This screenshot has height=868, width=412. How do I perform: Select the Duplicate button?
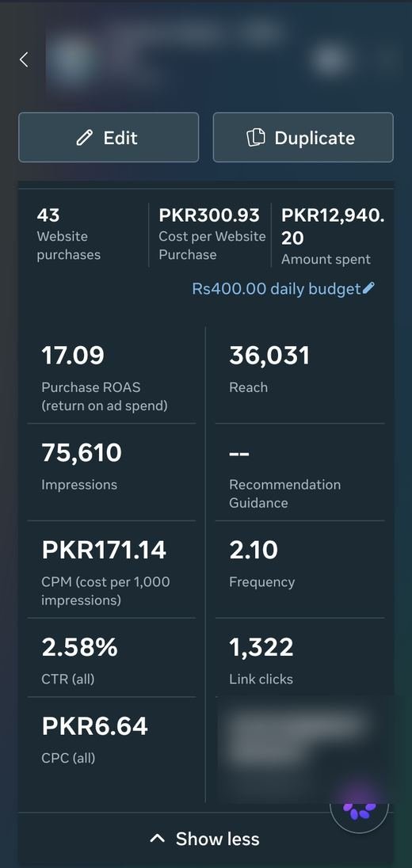coord(303,137)
